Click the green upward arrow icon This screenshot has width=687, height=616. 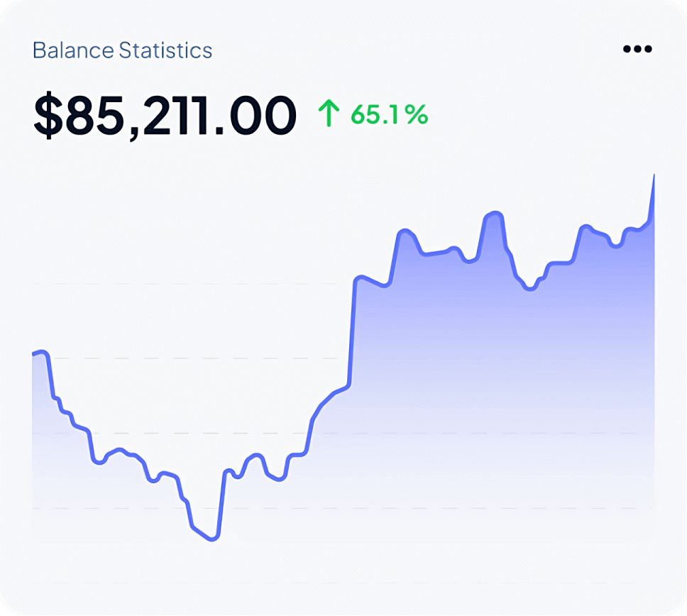pos(329,114)
